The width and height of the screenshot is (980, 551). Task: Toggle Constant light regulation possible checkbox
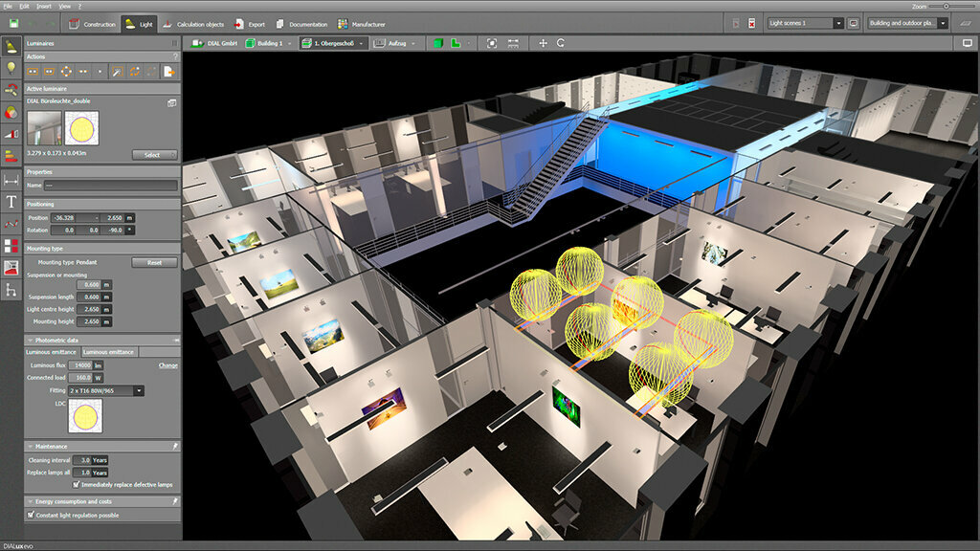(x=31, y=515)
